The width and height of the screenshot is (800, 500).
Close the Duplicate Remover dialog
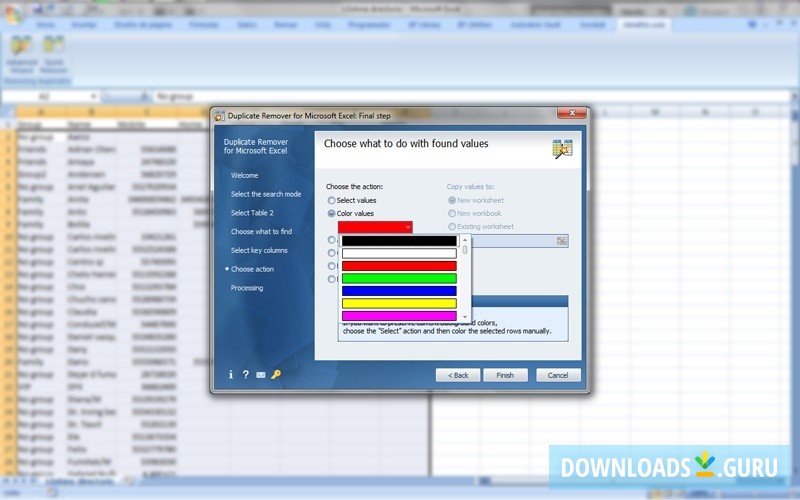pos(571,113)
